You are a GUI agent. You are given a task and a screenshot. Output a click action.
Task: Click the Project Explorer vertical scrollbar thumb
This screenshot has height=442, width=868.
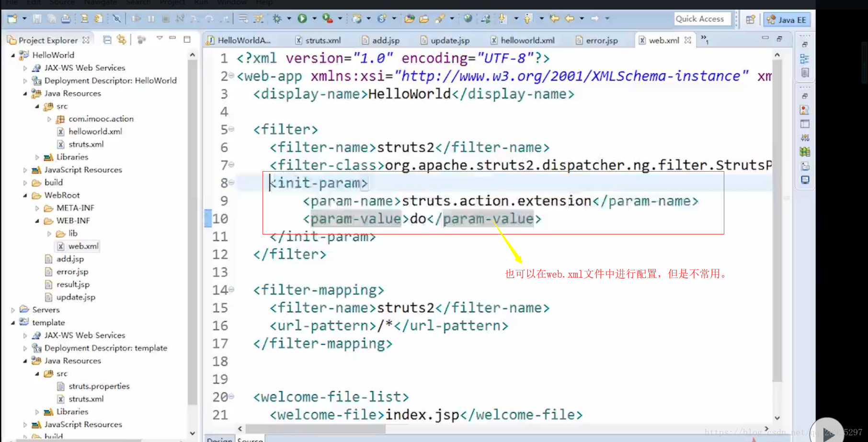coord(192,233)
